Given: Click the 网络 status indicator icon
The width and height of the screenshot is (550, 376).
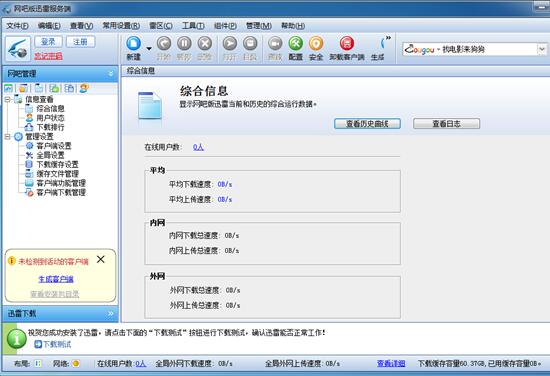Looking at the screenshot, I should [x=76, y=363].
